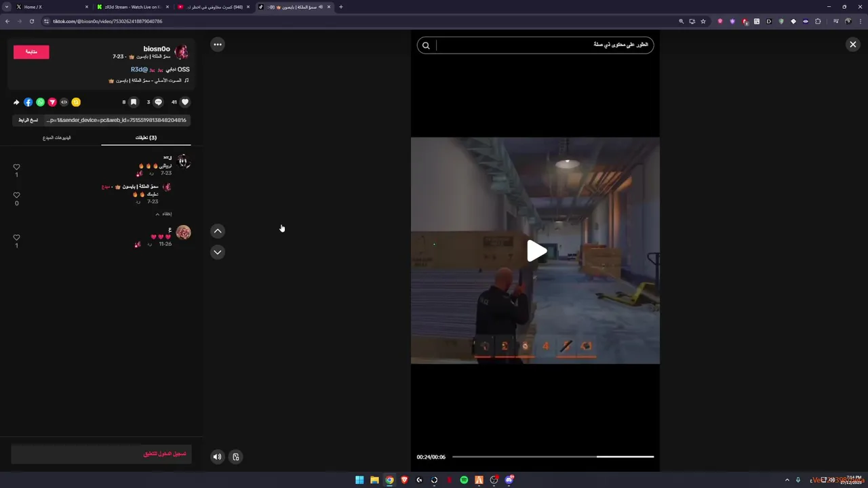
Task: Switch to the zR3d Stream Kick tab
Action: click(132, 7)
